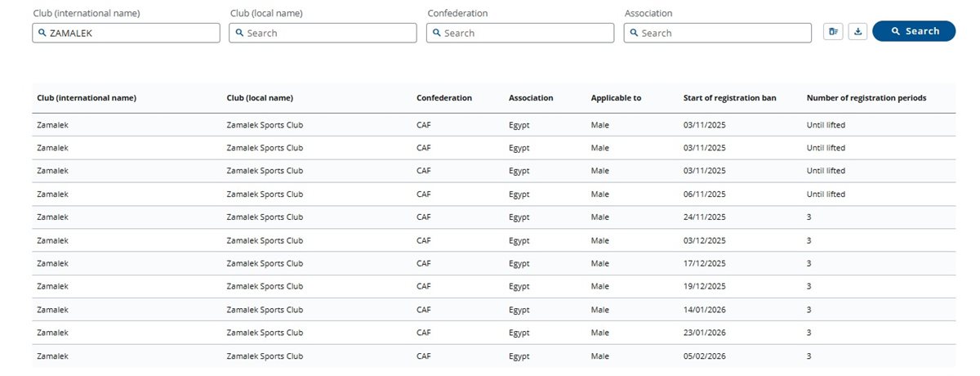Click Until lifted in the 06/11/2025 row
The height and width of the screenshot is (376, 980).
(x=826, y=195)
